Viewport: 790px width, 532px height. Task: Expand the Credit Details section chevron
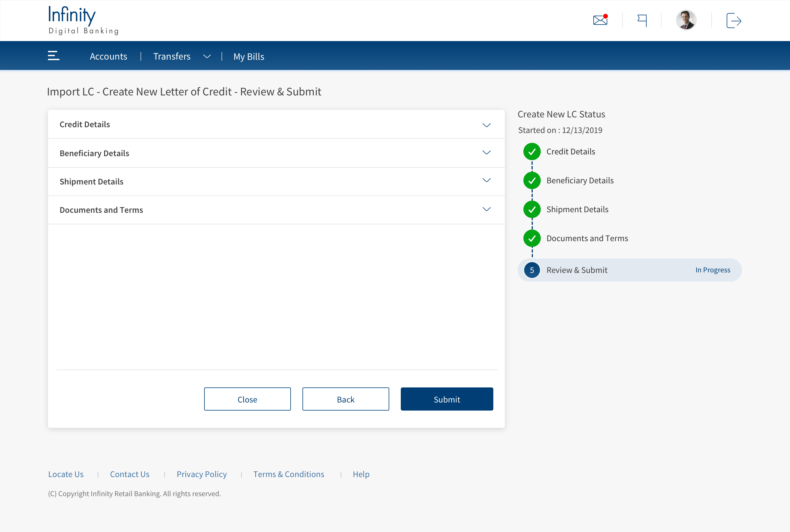pos(486,125)
